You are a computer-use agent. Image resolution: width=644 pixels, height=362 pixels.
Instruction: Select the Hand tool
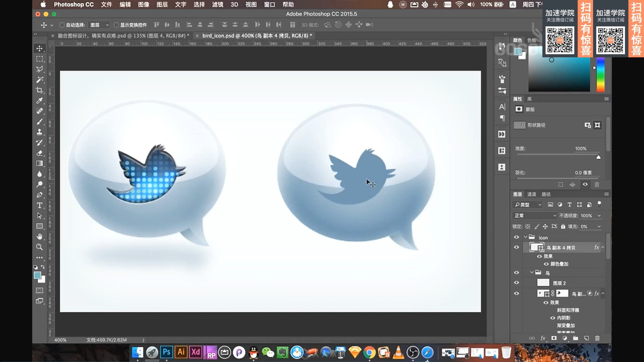(x=39, y=237)
